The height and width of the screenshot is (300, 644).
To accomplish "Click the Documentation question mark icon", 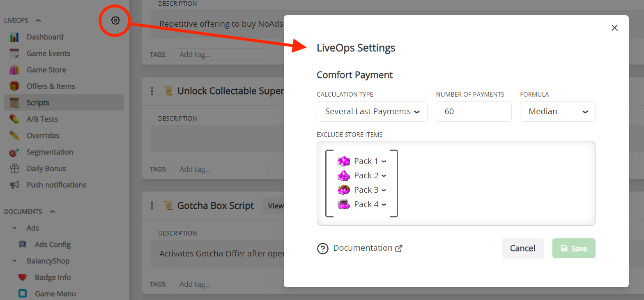I will [323, 249].
